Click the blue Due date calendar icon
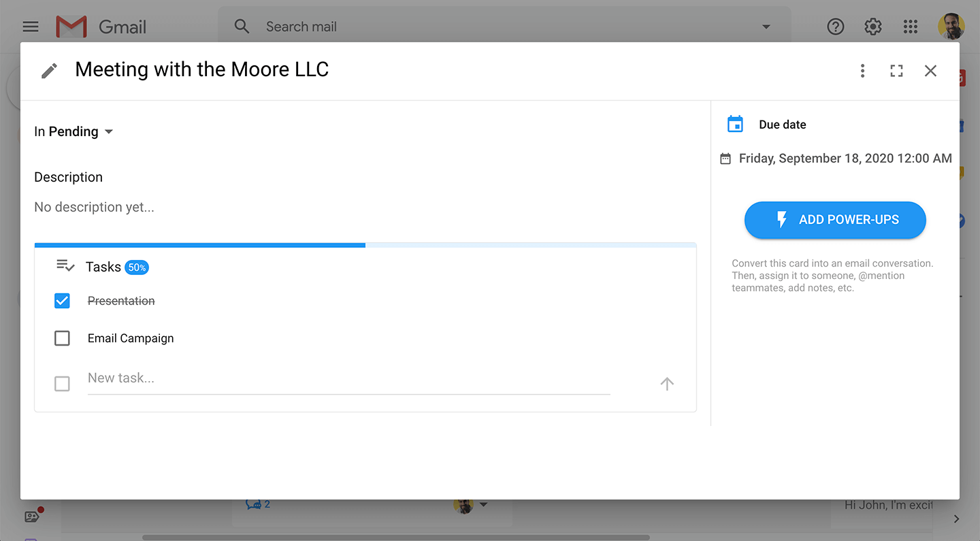This screenshot has height=541, width=980. tap(735, 124)
